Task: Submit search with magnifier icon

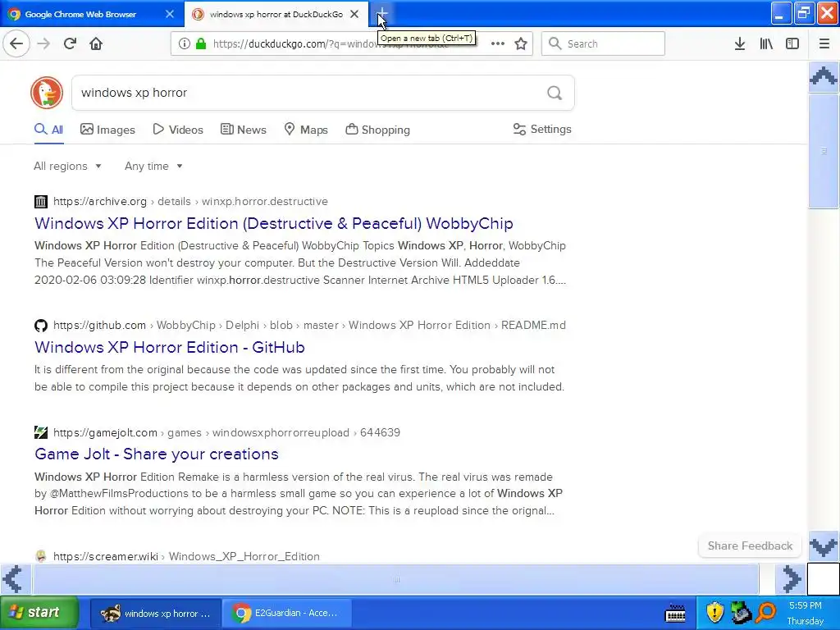Action: point(555,94)
